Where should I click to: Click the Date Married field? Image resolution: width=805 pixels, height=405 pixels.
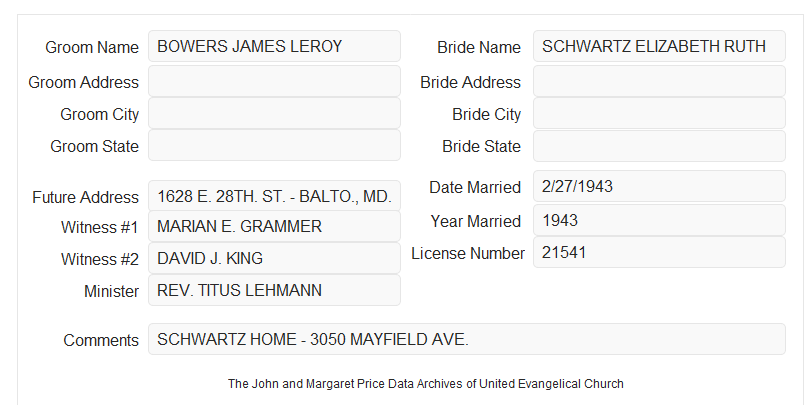click(659, 186)
